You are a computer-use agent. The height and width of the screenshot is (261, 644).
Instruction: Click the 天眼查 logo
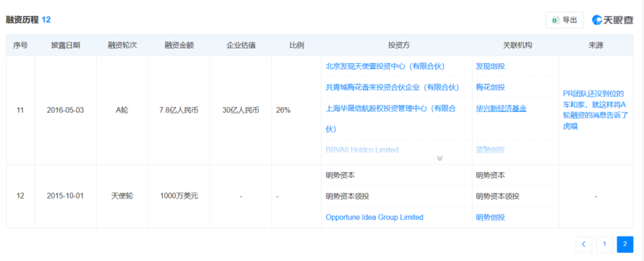[x=613, y=20]
